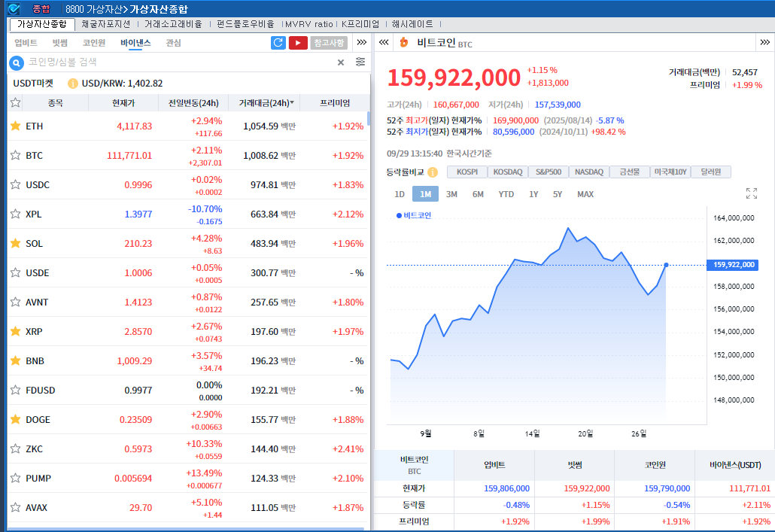Collapse the list using the <<< arrows
The height and width of the screenshot is (532, 775).
383,43
